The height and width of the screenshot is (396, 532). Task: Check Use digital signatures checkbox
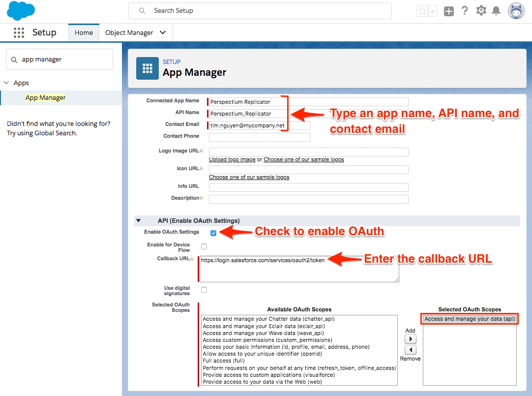click(204, 289)
